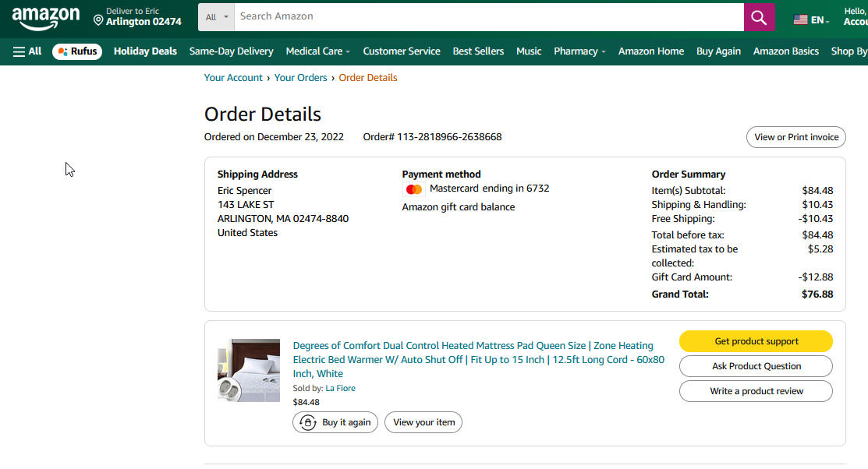The height and width of the screenshot is (469, 868).
Task: Go to Best Sellers
Action: click(x=478, y=51)
